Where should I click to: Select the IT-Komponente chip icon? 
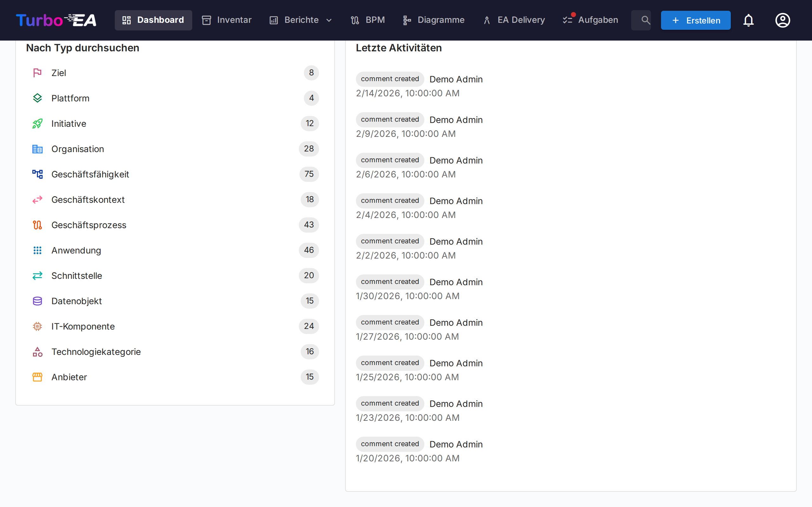pyautogui.click(x=37, y=326)
